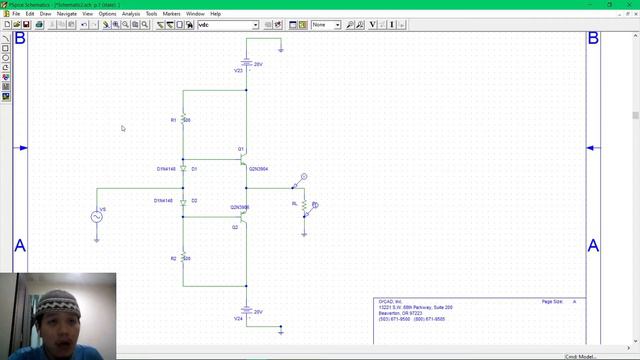Click the Zoom Out magnifier icon
Screen dimensions: 640x360
[x=125, y=25]
